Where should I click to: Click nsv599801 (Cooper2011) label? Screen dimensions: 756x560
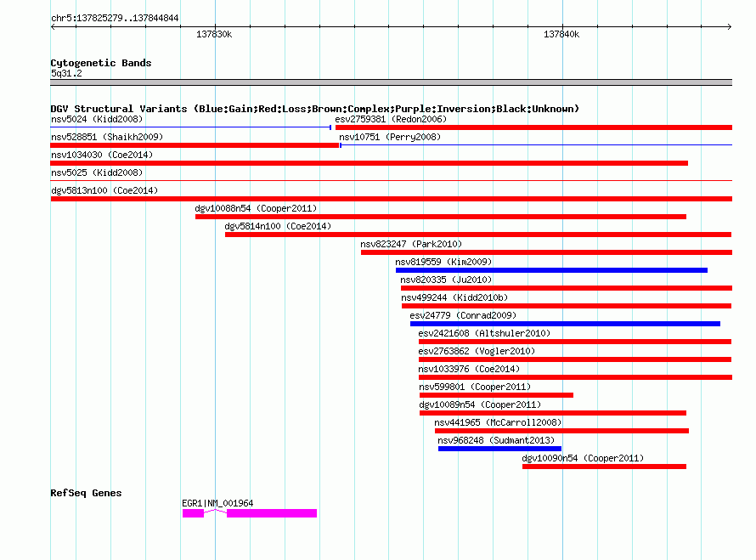475,387
